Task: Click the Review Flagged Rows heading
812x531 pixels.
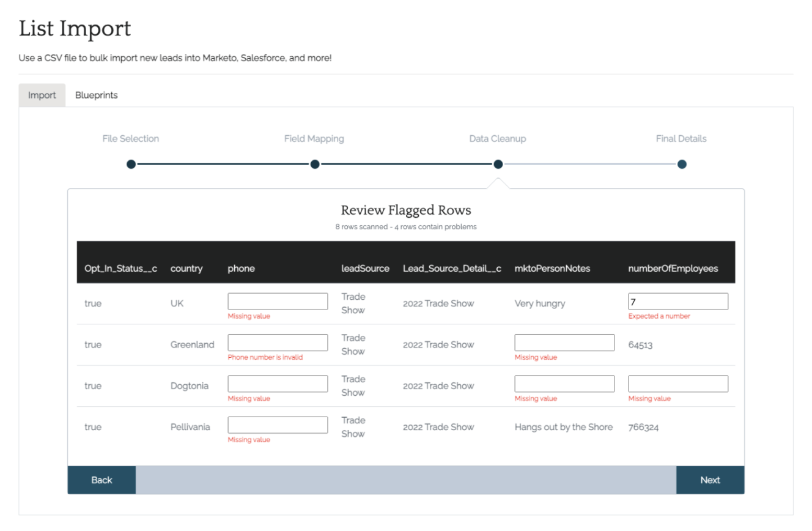Action: pyautogui.click(x=406, y=210)
